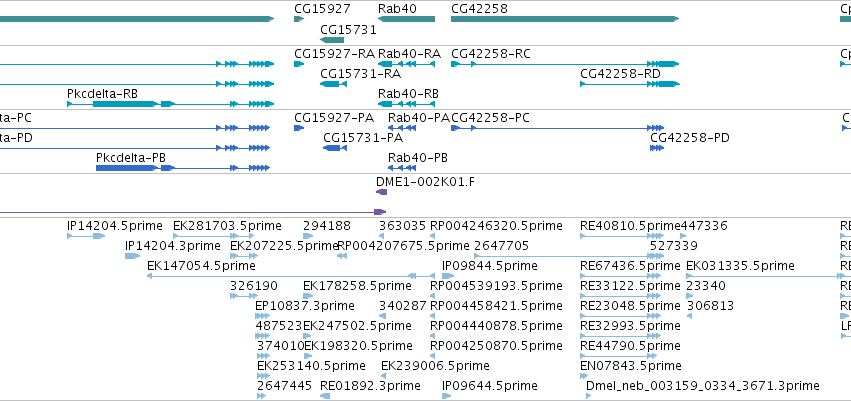
Task: Click the Rab40 gene label
Action: point(397,9)
